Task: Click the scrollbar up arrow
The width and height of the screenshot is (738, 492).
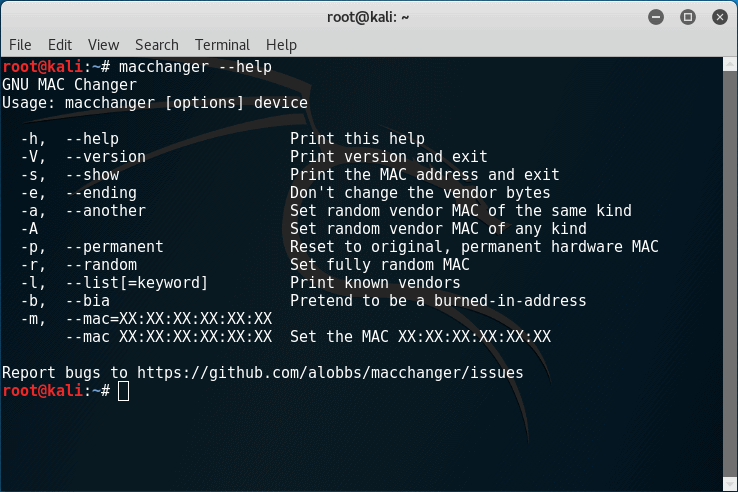Action: 730,64
